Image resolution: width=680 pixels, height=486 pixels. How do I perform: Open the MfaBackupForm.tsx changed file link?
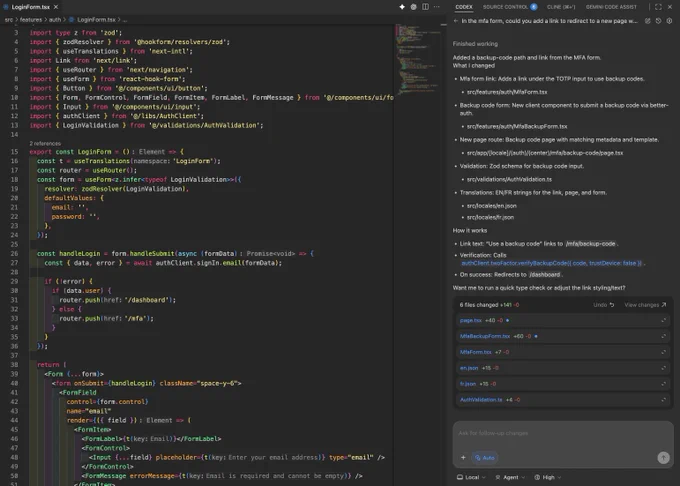tap(485, 336)
